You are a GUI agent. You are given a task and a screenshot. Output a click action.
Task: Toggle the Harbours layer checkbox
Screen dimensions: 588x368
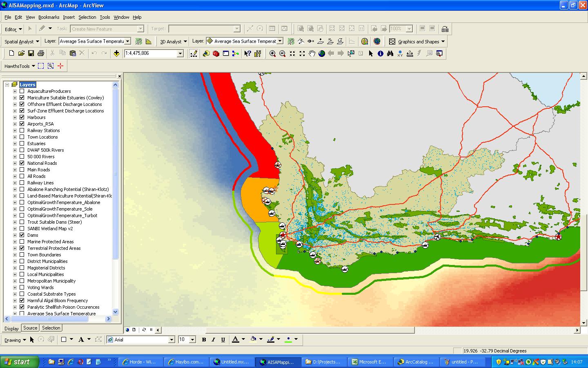[x=22, y=117]
